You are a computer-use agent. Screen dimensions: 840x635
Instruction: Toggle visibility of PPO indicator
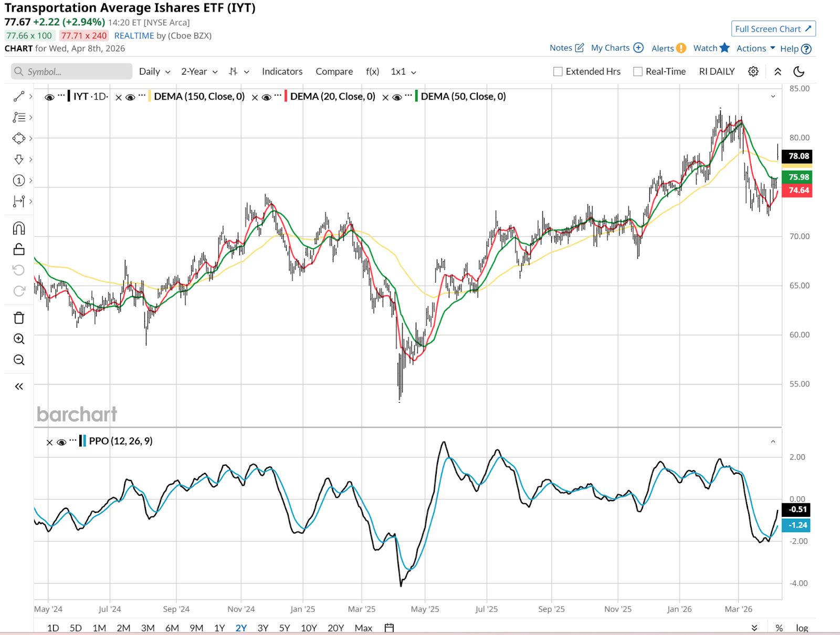[x=61, y=442]
